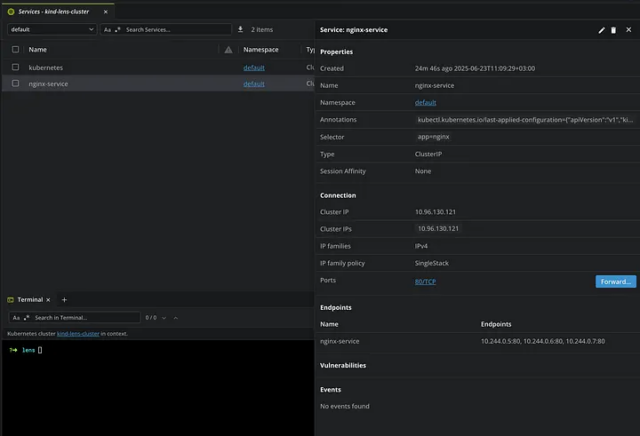Check the select-all checkbox in table header
Viewport: 640px width, 436px height.
(15, 49)
